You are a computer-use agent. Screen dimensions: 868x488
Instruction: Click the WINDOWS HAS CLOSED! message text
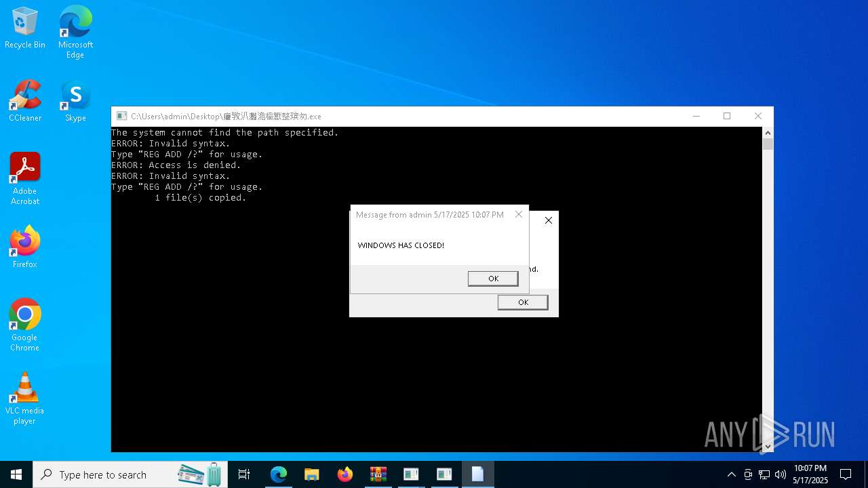pos(401,245)
